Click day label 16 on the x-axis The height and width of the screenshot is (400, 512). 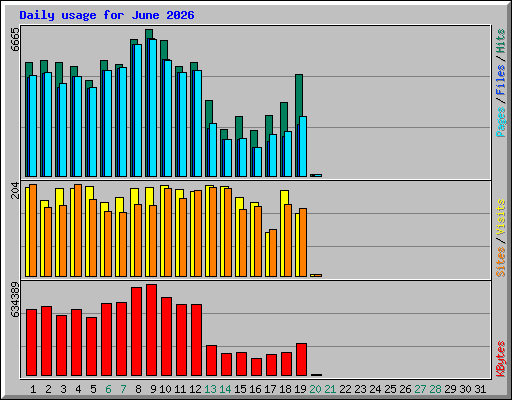point(255,389)
